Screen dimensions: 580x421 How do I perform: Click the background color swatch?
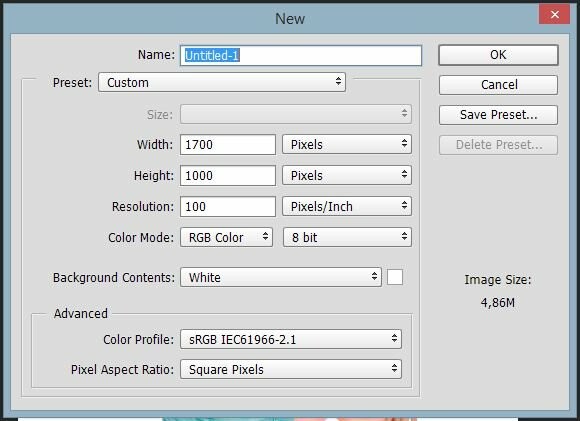tap(395, 277)
